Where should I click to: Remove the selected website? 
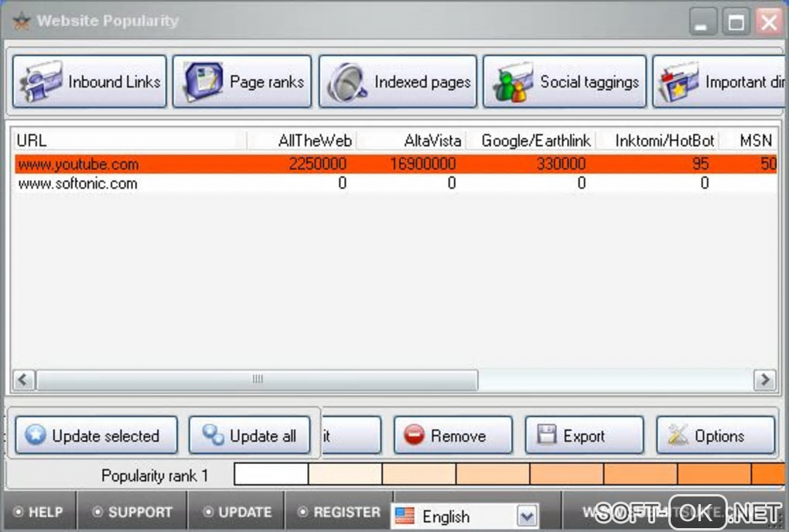(x=453, y=435)
